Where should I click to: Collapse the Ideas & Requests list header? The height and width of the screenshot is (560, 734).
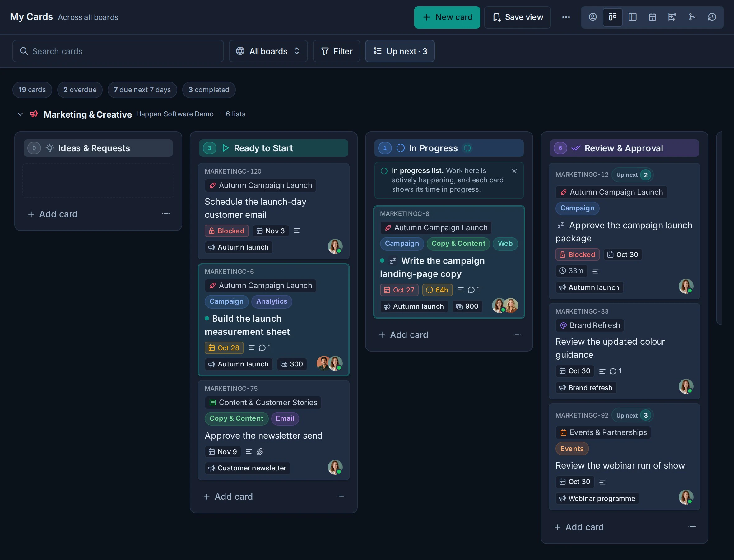point(98,148)
